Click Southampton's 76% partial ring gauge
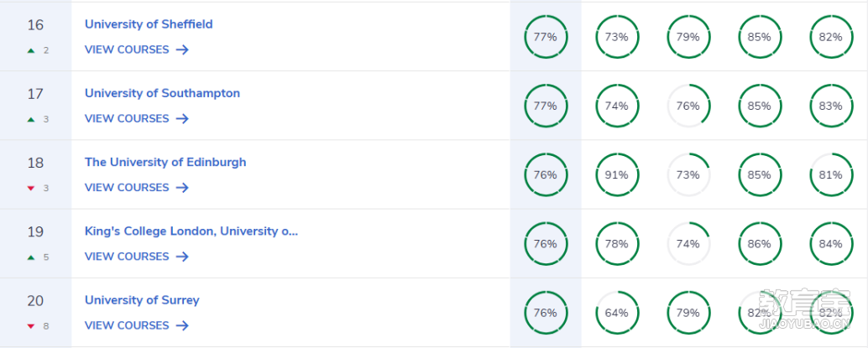 (688, 106)
